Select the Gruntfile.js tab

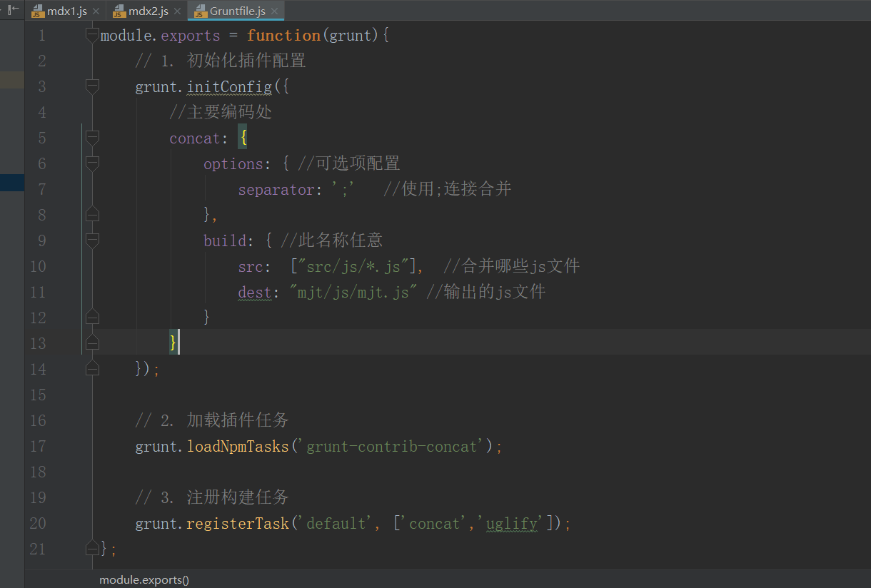tap(237, 11)
